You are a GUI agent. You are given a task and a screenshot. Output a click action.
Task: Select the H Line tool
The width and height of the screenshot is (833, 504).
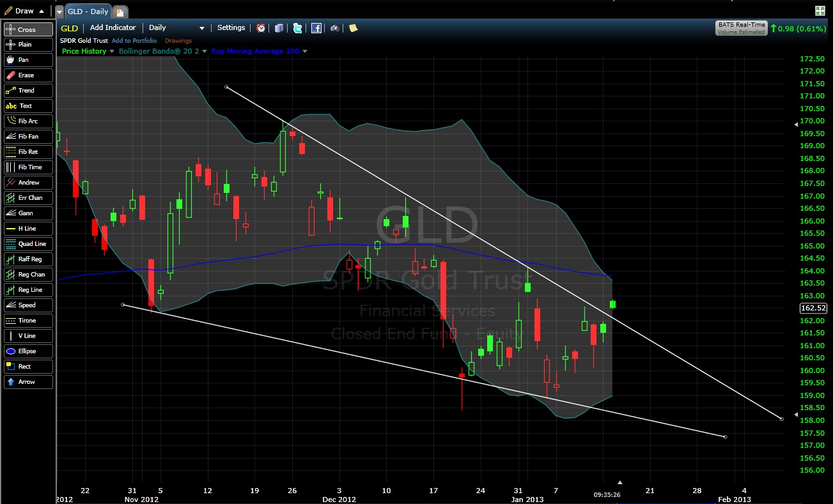tap(27, 229)
